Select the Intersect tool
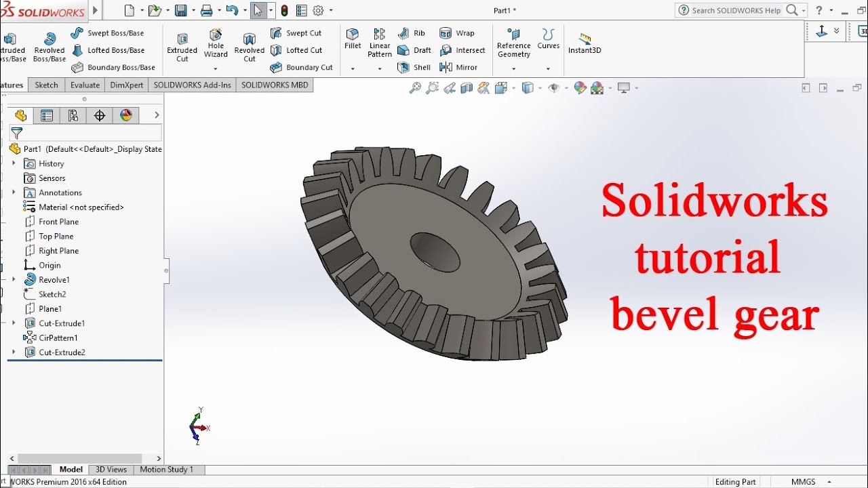This screenshot has width=868, height=488. [462, 50]
